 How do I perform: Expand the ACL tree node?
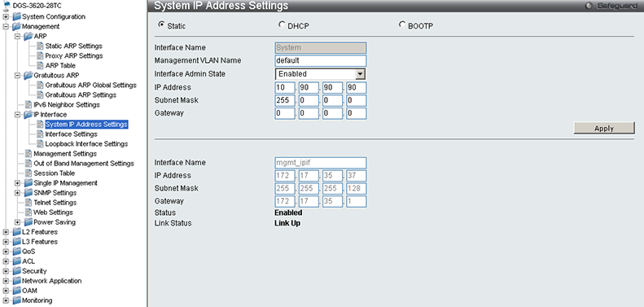click(6, 261)
